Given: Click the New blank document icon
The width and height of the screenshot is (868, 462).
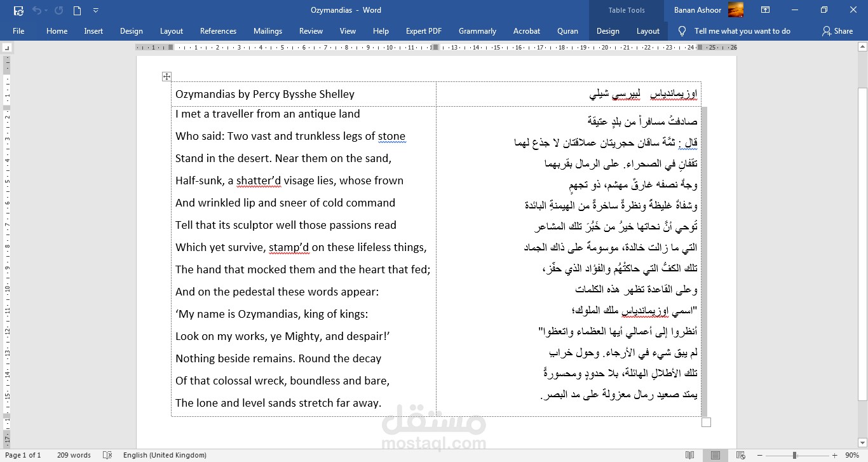Looking at the screenshot, I should click(x=77, y=10).
